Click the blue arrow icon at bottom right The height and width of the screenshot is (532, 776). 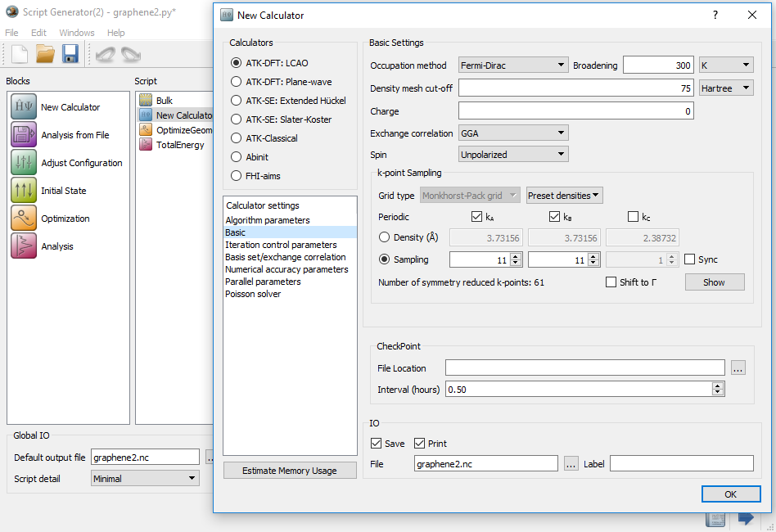coord(746,518)
